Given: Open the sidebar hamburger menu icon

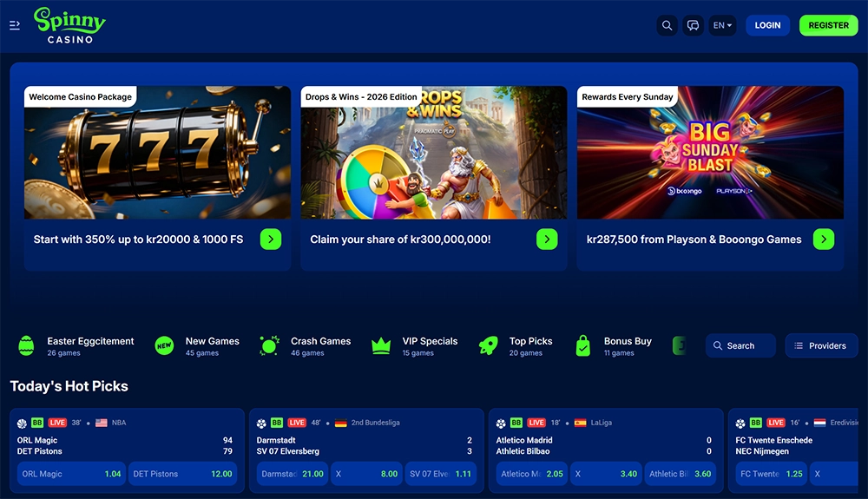Looking at the screenshot, I should (x=15, y=25).
